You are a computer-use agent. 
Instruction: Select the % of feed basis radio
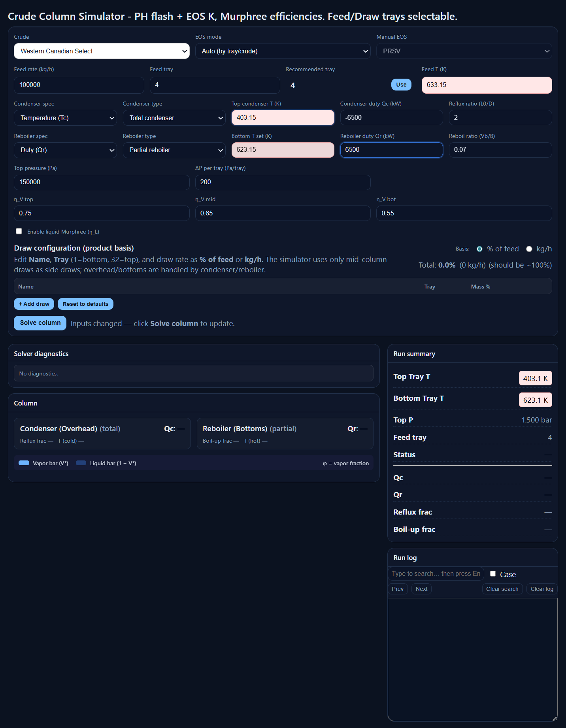point(479,249)
